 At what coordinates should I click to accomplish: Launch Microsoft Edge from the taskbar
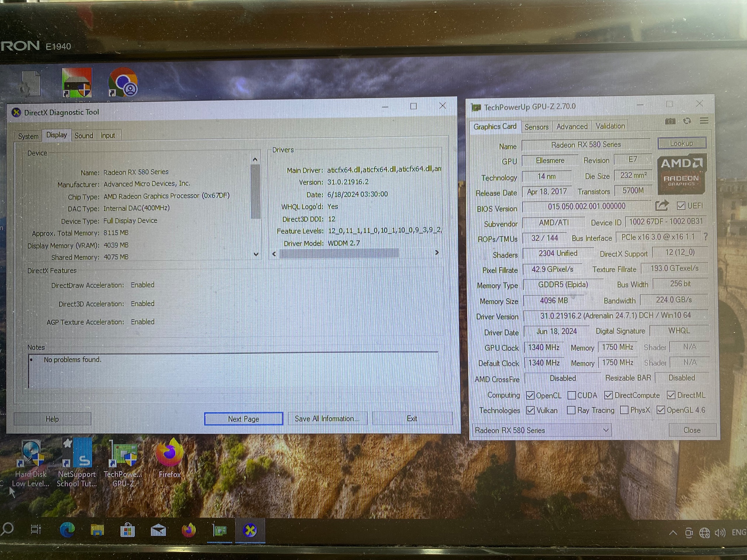pos(67,530)
